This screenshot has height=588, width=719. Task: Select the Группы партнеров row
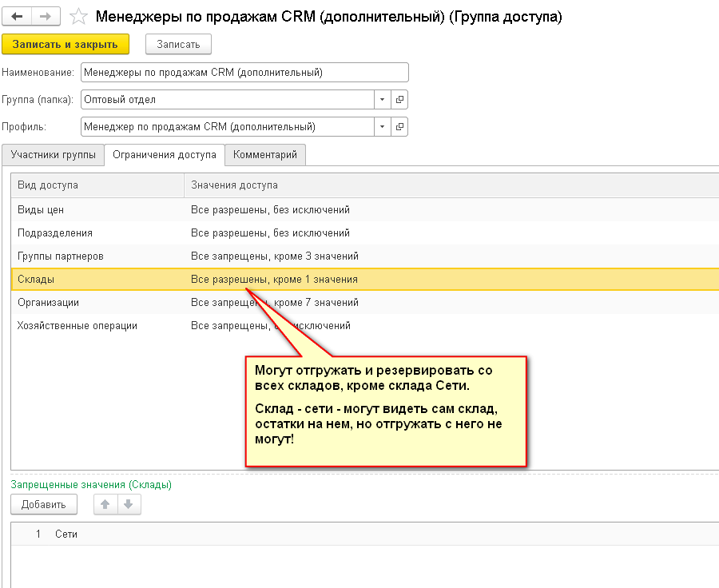61,256
